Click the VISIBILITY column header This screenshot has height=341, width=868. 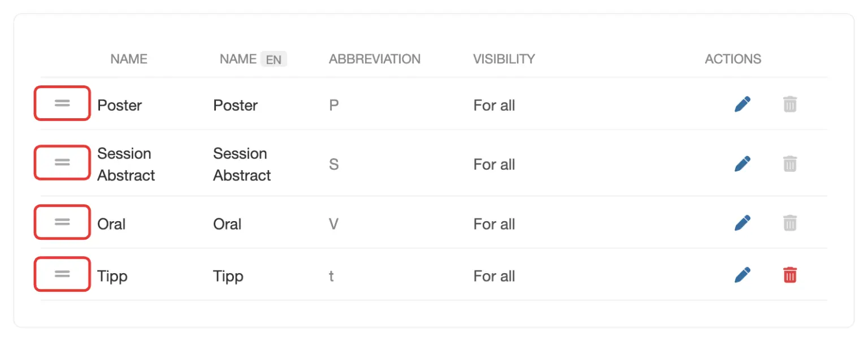[x=504, y=59]
